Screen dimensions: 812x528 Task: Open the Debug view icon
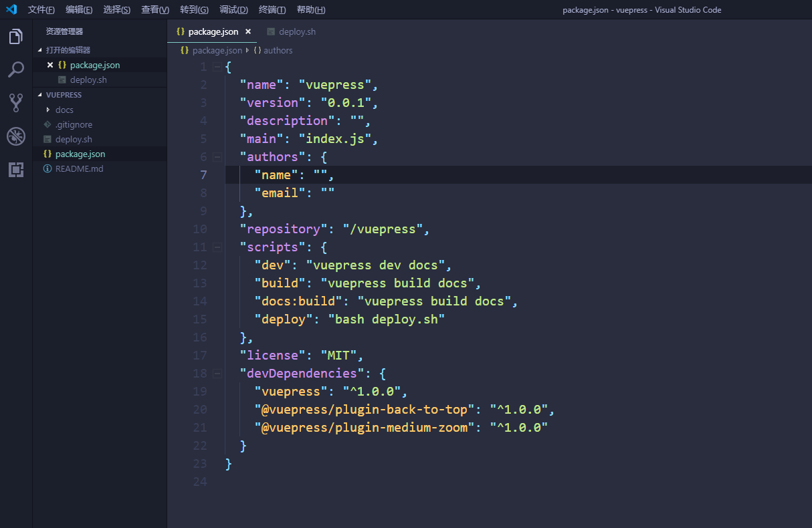coord(16,136)
